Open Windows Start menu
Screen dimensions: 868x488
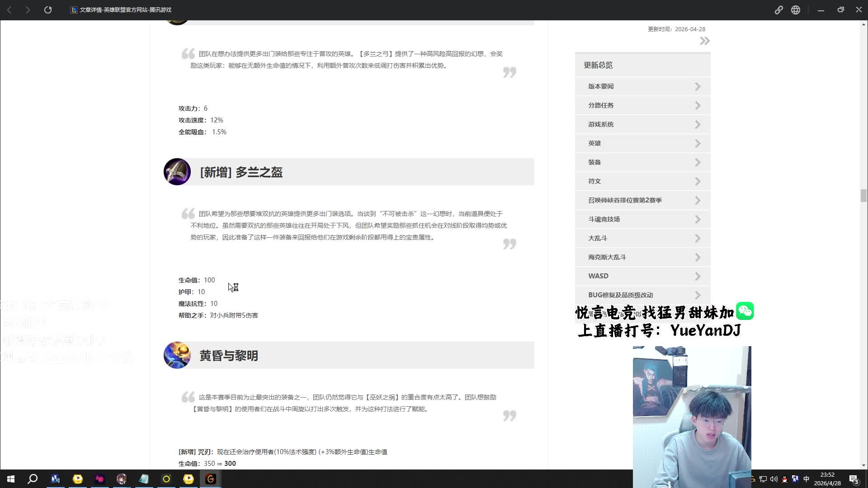pos(11,479)
